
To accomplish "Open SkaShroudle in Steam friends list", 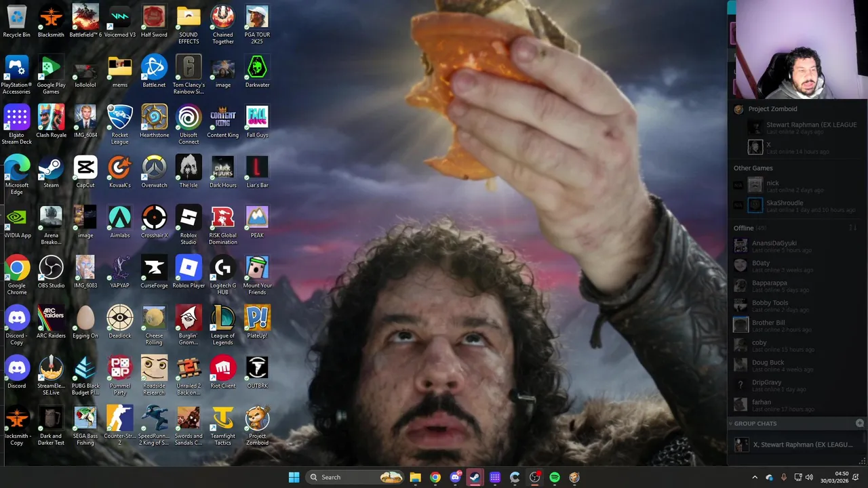I will click(x=797, y=205).
